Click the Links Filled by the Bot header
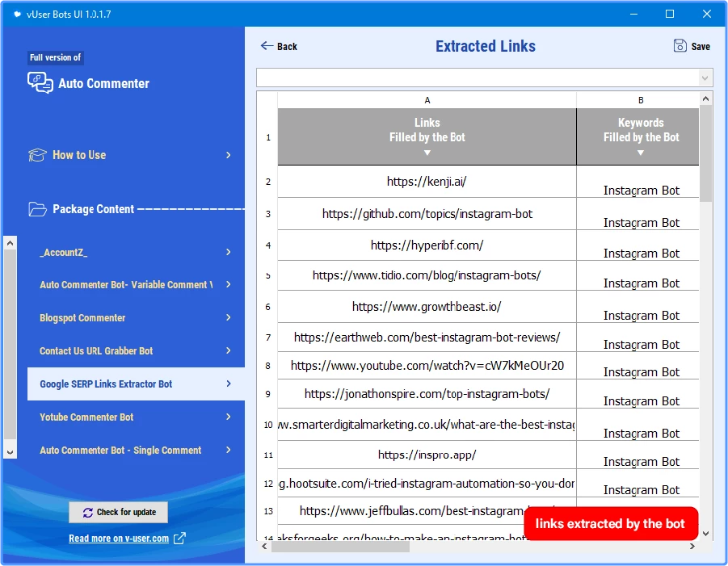 [x=427, y=136]
